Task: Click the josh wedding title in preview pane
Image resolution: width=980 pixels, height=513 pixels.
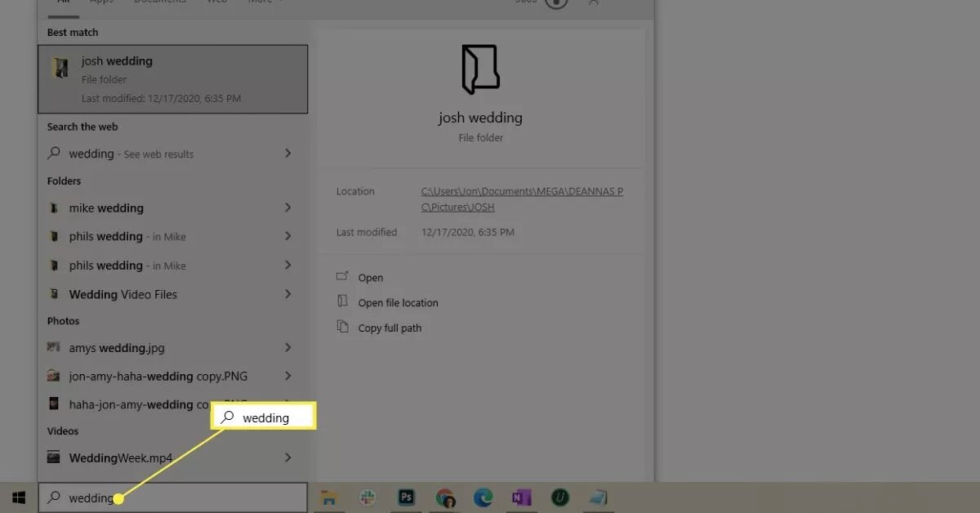Action: click(480, 118)
